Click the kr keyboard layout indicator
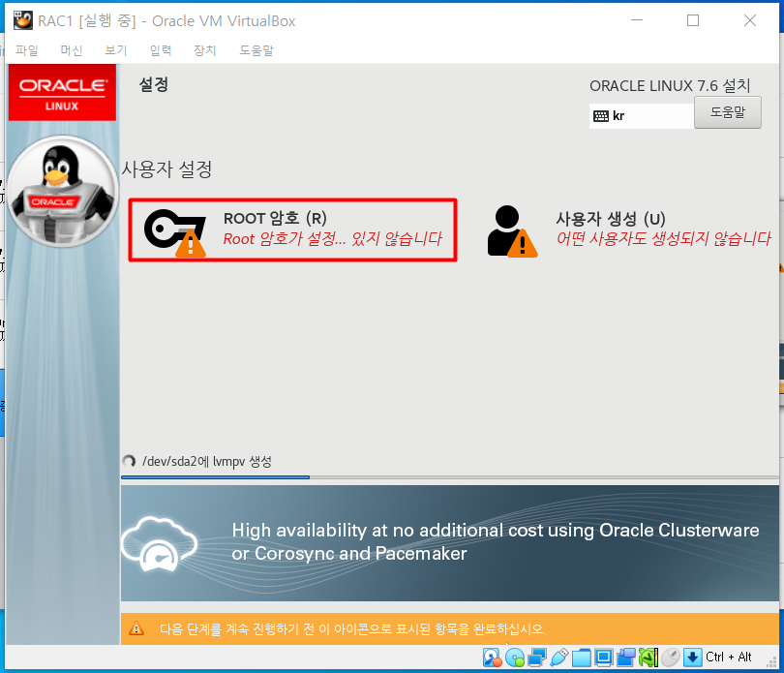 (x=641, y=116)
